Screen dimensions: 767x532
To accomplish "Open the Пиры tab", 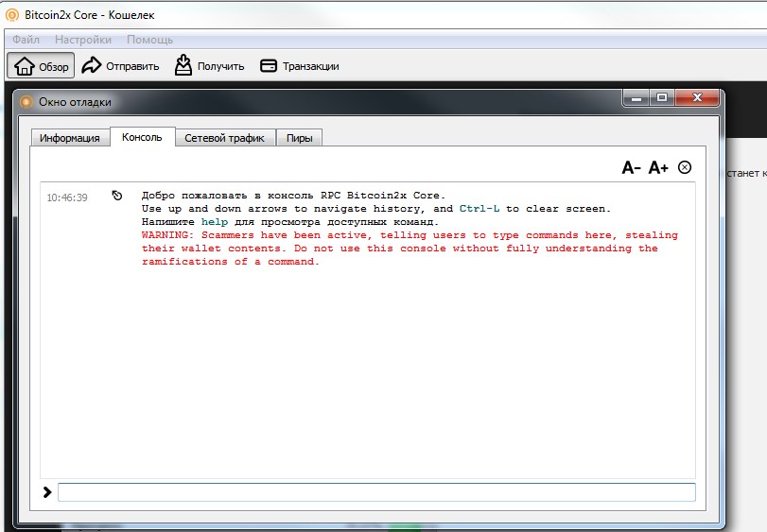I will pyautogui.click(x=300, y=138).
